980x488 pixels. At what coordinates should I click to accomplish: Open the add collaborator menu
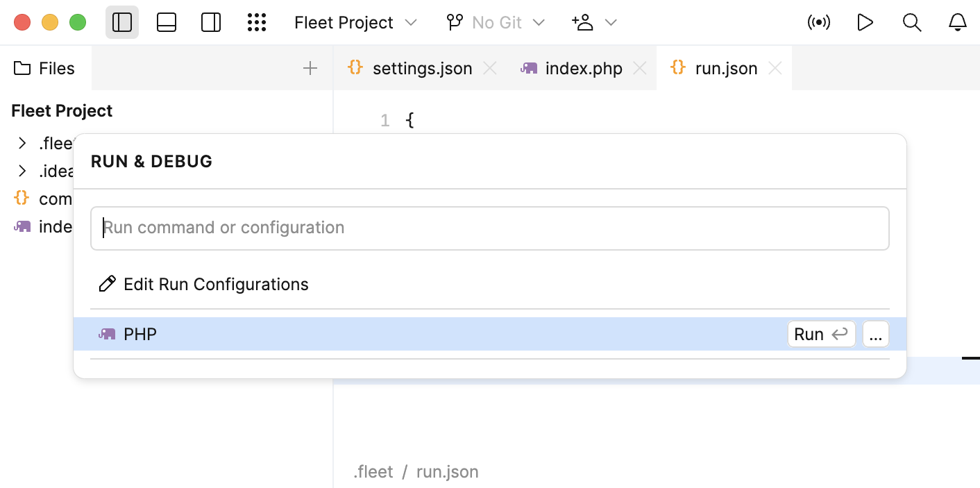click(x=593, y=23)
